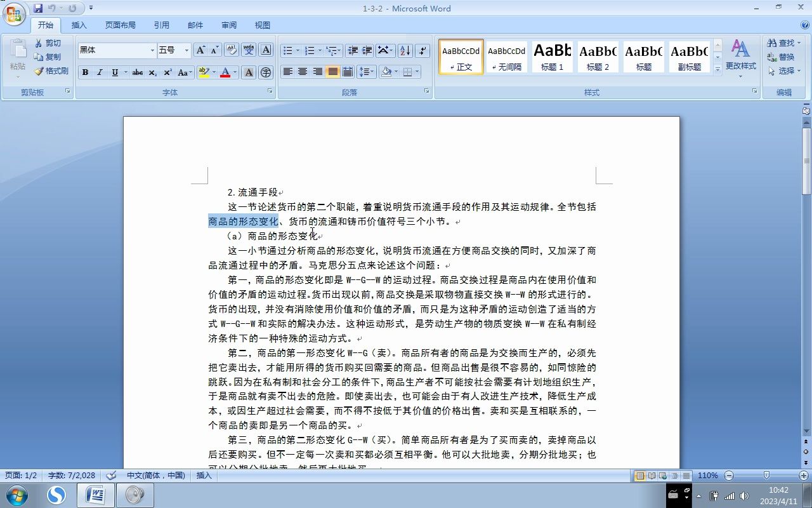Toggle bold formatting
The width and height of the screenshot is (812, 508).
85,72
